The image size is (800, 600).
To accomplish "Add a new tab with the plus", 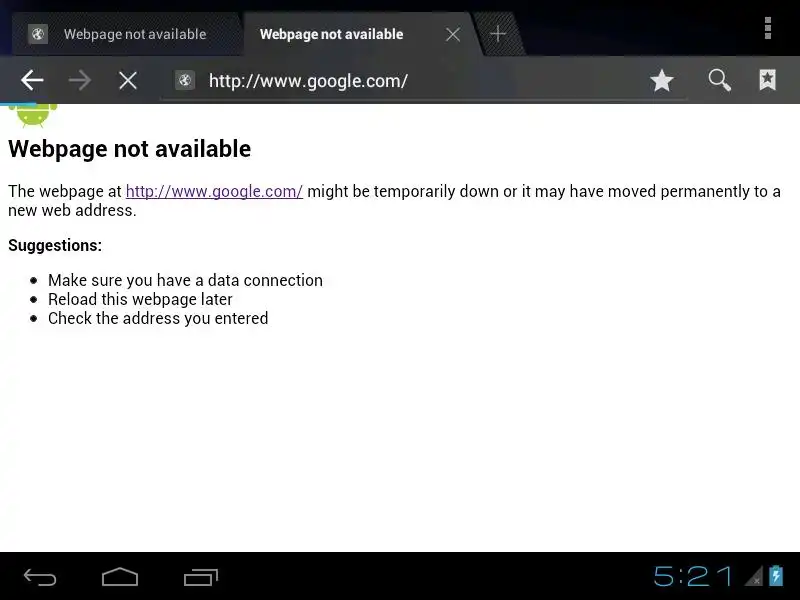I will [498, 34].
